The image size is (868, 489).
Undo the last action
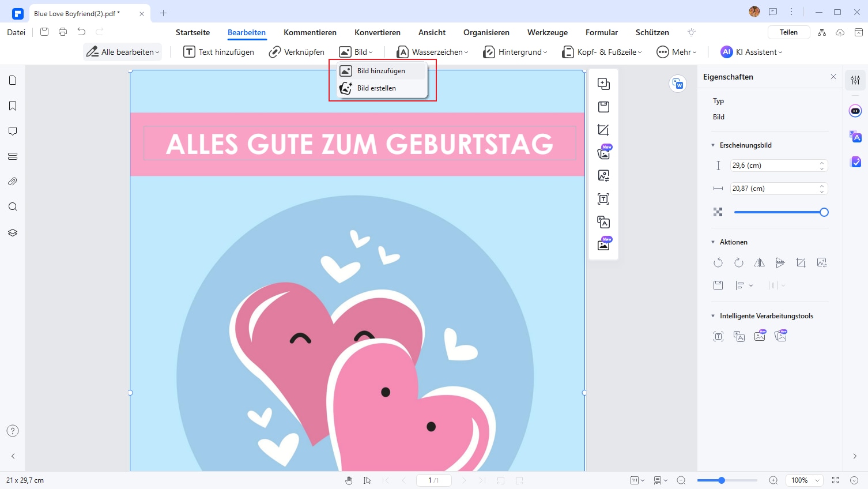click(x=81, y=32)
